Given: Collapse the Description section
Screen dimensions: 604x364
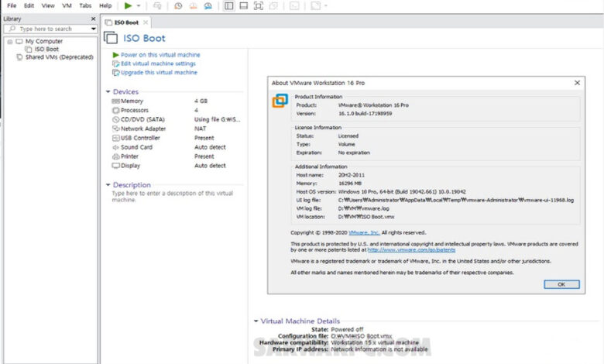Looking at the screenshot, I should pos(108,185).
